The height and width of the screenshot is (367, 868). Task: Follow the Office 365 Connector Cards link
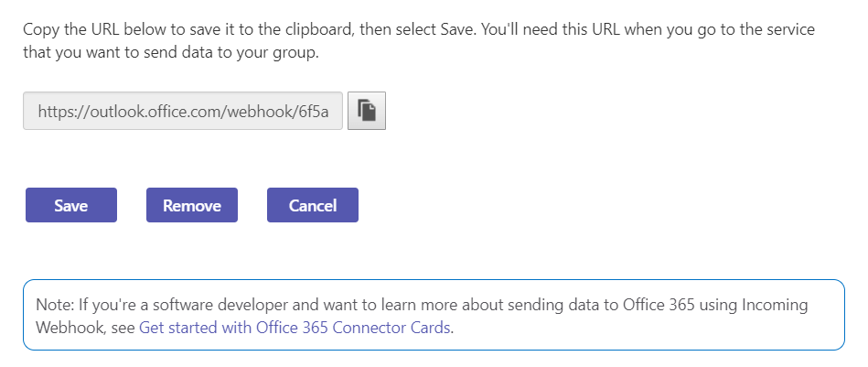coord(295,327)
